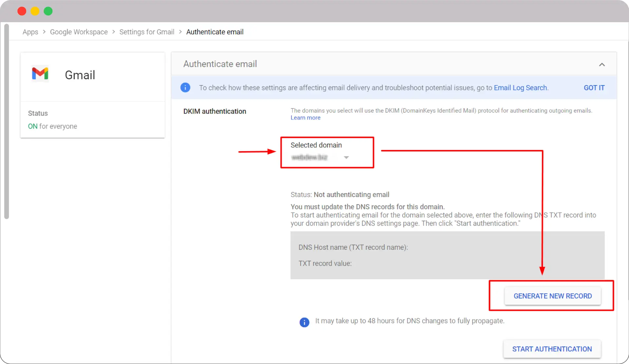Image resolution: width=629 pixels, height=364 pixels.
Task: Open the Email Log Search link
Action: pyautogui.click(x=520, y=88)
